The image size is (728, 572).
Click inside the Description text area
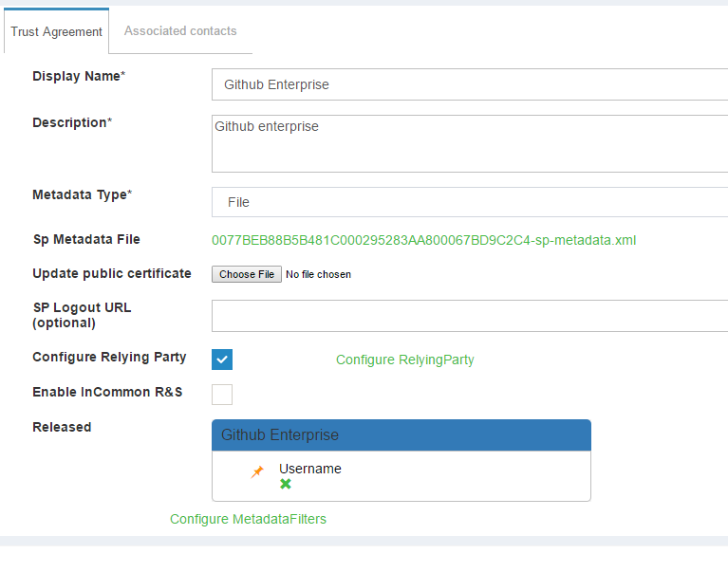pos(470,144)
